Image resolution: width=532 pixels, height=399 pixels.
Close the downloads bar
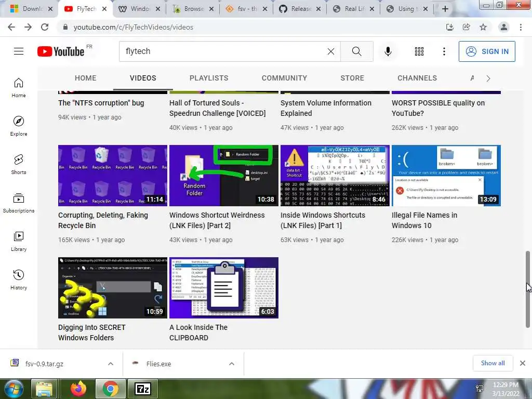click(x=523, y=363)
